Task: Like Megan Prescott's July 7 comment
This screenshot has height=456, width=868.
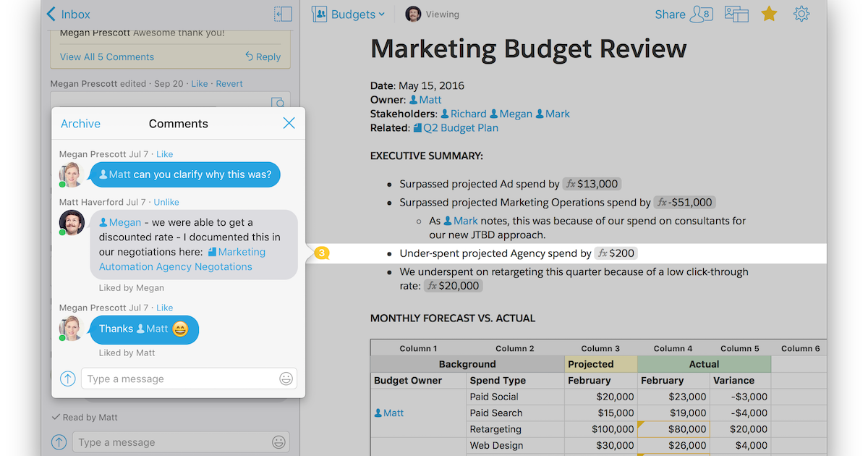Action: point(165,153)
